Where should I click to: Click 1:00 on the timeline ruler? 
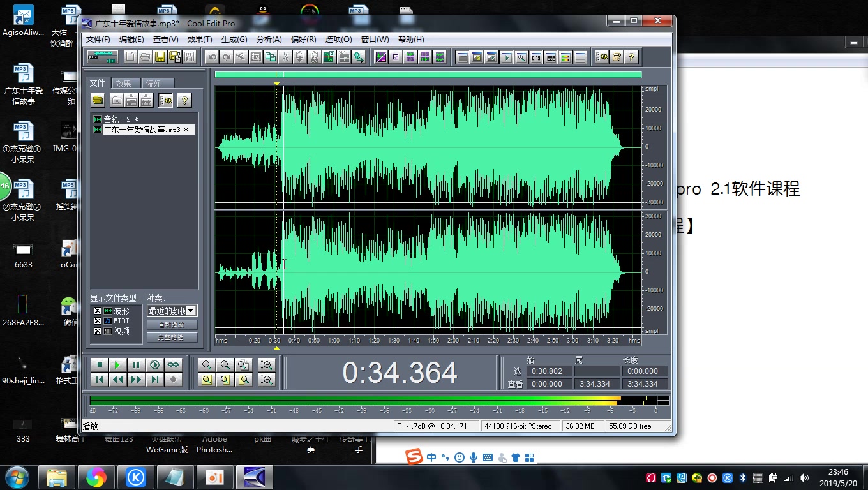[334, 341]
